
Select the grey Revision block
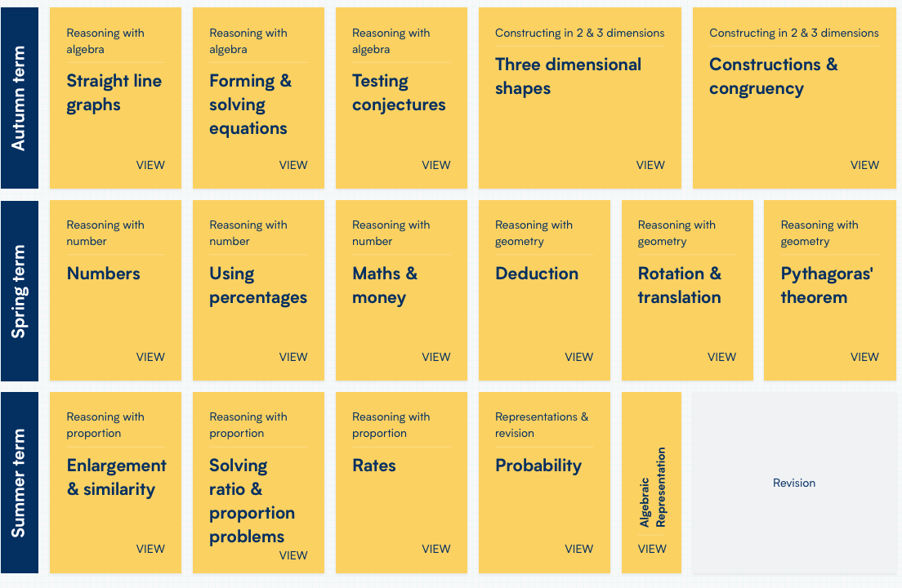(x=794, y=482)
